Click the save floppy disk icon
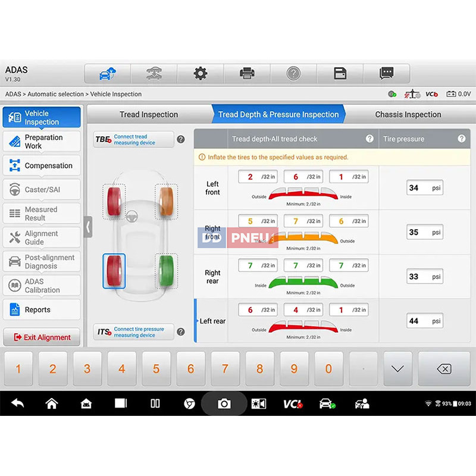Image resolution: width=476 pixels, height=476 pixels. [x=340, y=74]
